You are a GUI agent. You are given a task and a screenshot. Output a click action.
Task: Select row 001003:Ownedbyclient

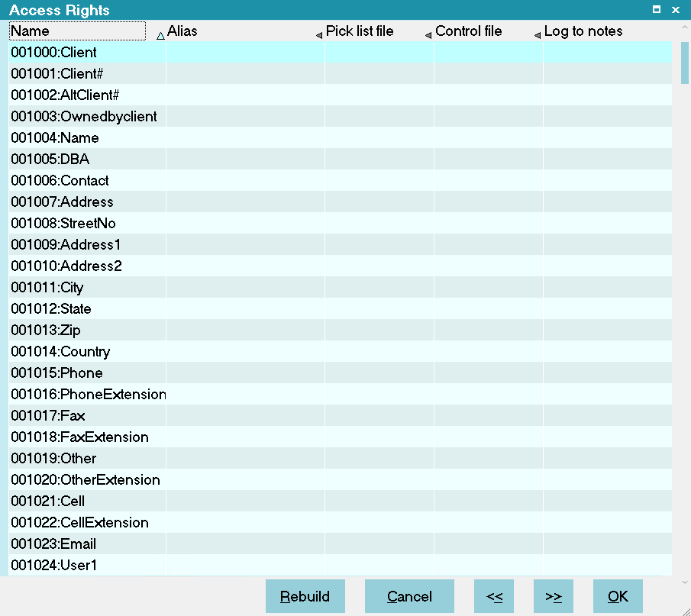pos(341,116)
